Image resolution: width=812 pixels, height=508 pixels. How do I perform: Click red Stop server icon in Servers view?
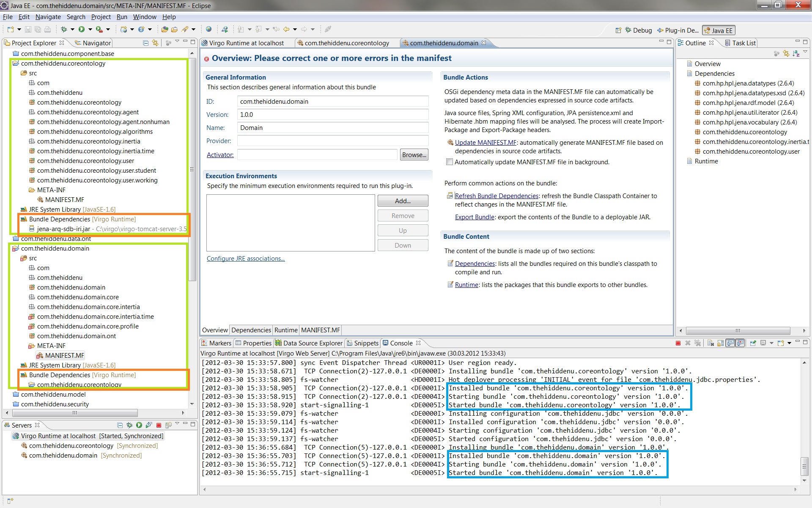pos(159,425)
